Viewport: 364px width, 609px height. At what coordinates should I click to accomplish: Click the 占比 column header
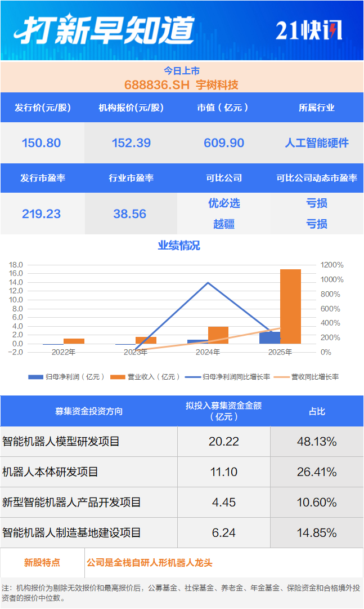pos(317,411)
